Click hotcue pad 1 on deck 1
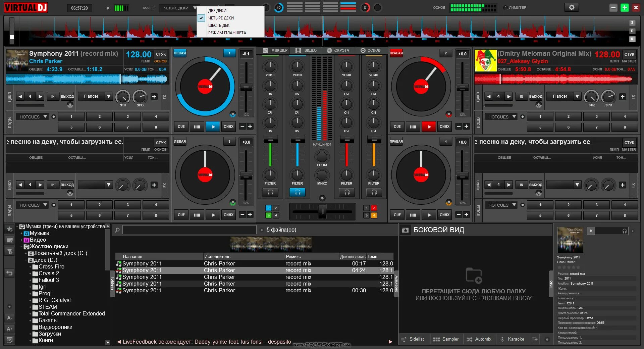Screen dimensions: 644x349 click(x=71, y=117)
